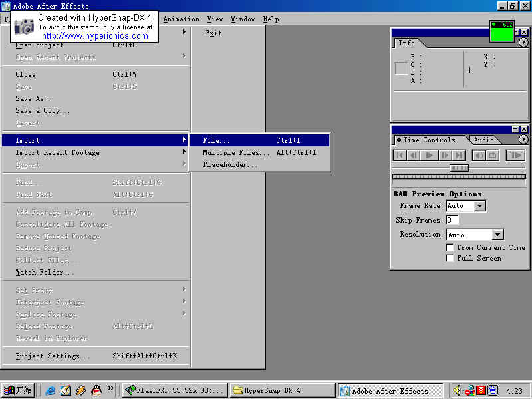Click the red download tray icon
The height and width of the screenshot is (399, 532).
481,391
